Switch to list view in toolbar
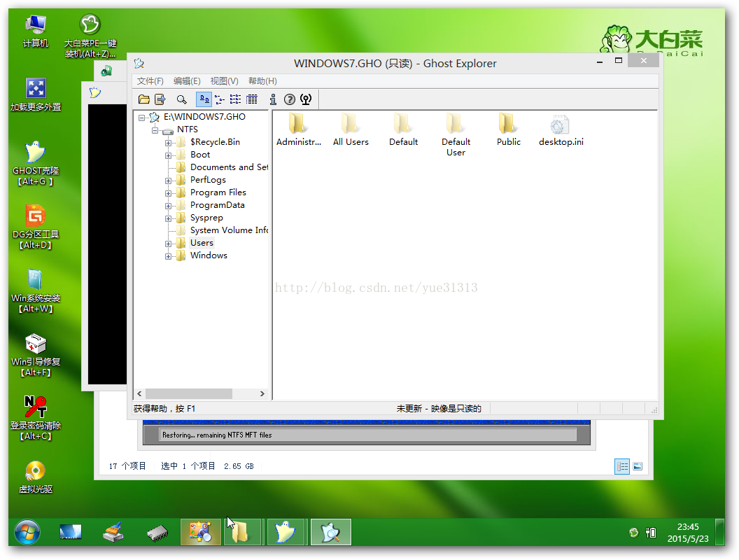This screenshot has width=739, height=560. 235,99
